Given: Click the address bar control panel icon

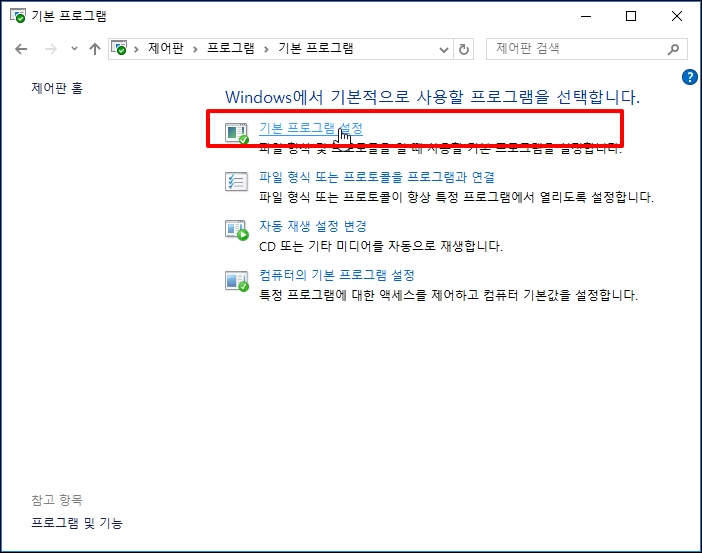Looking at the screenshot, I should [x=120, y=48].
